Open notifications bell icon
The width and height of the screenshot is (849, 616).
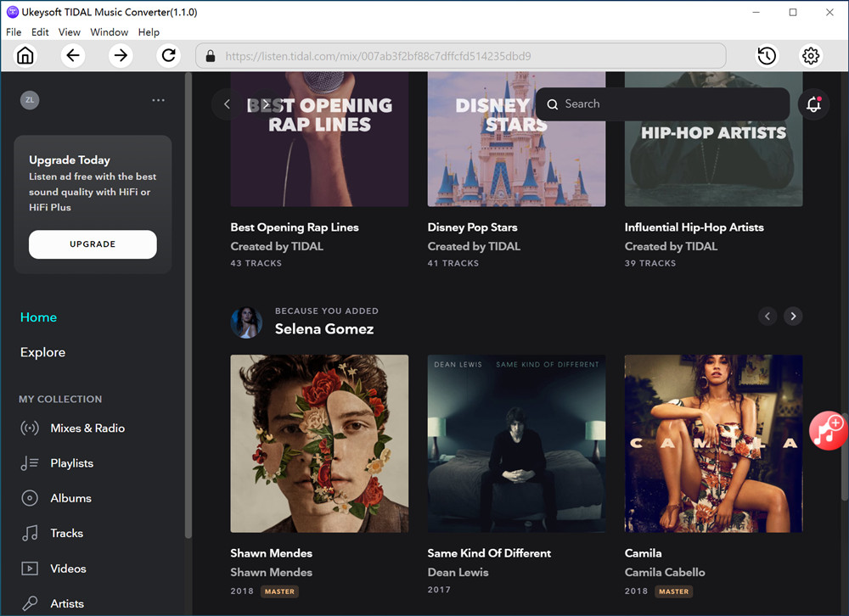tap(814, 104)
